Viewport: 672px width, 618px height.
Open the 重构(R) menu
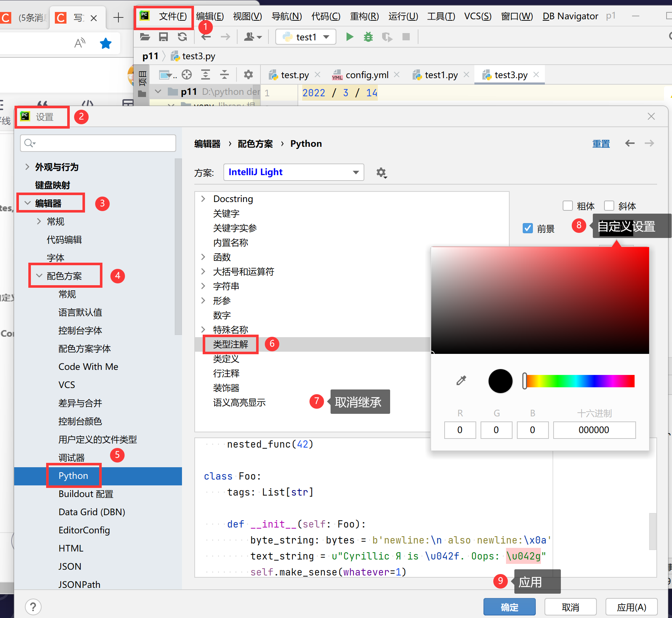click(364, 16)
